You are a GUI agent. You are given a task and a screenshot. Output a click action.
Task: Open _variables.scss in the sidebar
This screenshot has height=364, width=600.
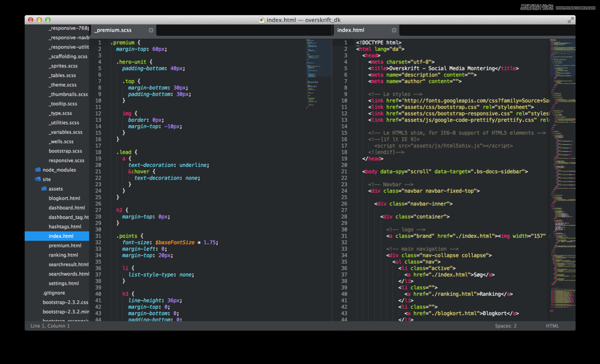click(66, 132)
